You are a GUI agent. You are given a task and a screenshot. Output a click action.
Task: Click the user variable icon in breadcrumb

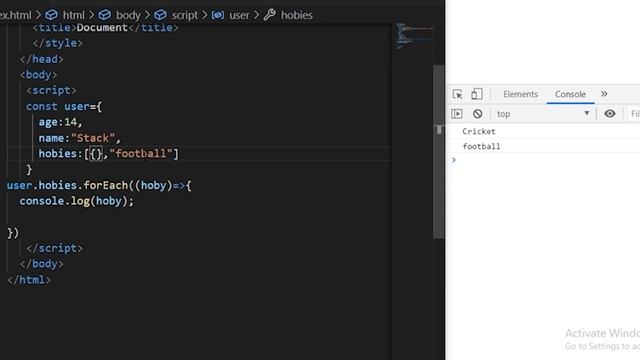pos(218,15)
